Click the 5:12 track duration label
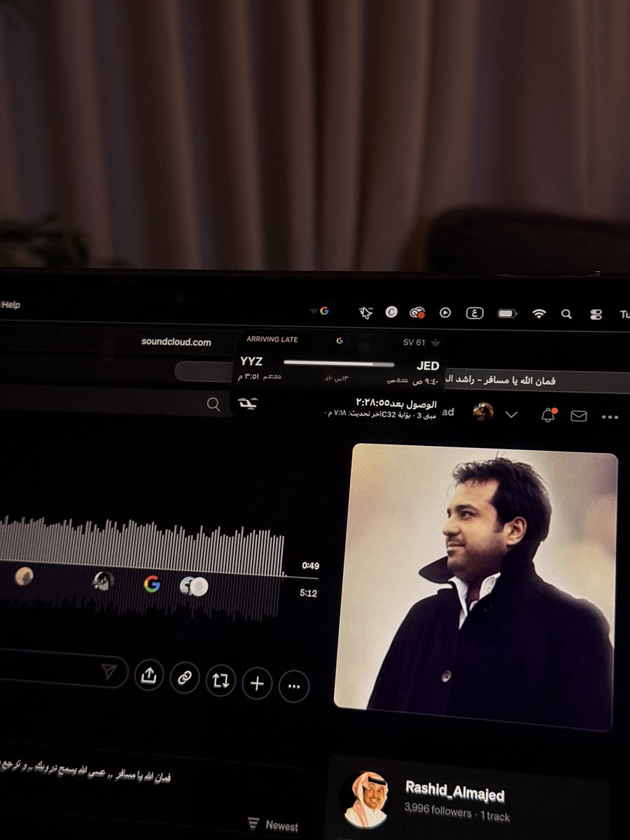630x840 pixels. pyautogui.click(x=309, y=594)
